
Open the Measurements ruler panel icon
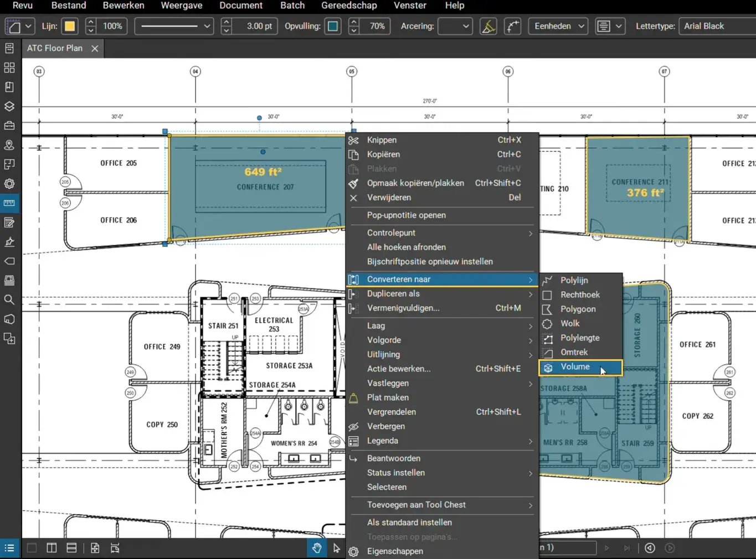click(9, 203)
